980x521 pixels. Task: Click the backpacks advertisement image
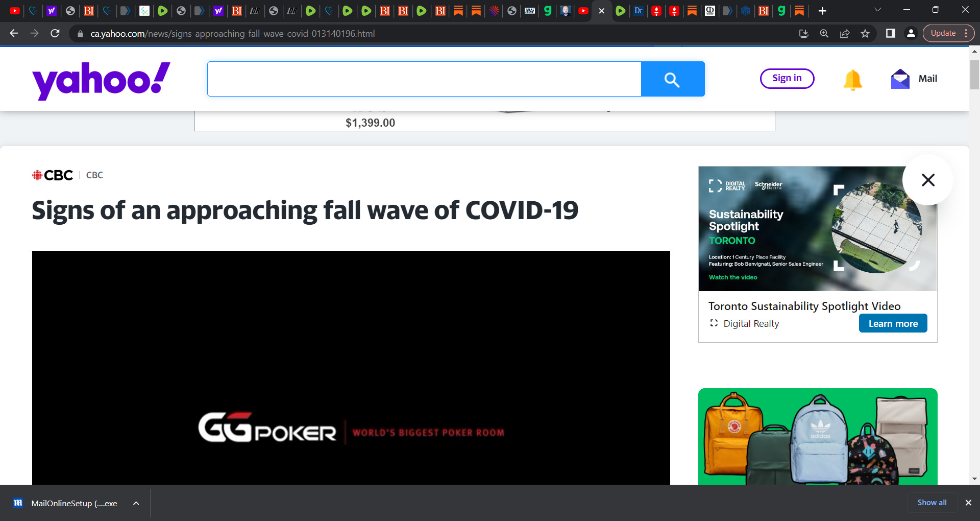click(818, 437)
